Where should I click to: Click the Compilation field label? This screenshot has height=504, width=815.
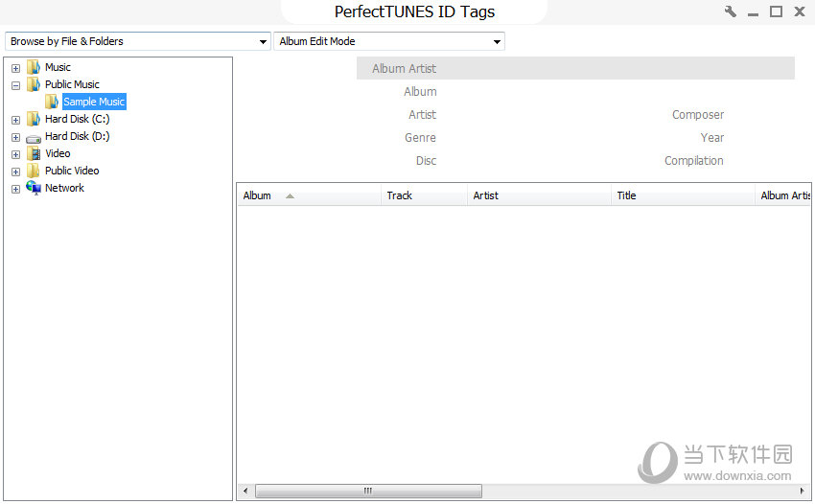point(693,161)
